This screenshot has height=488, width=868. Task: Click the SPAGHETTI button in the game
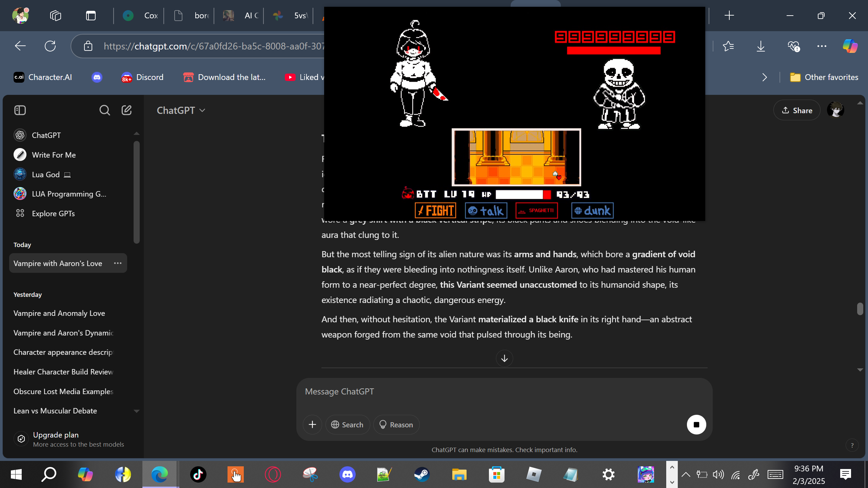536,210
